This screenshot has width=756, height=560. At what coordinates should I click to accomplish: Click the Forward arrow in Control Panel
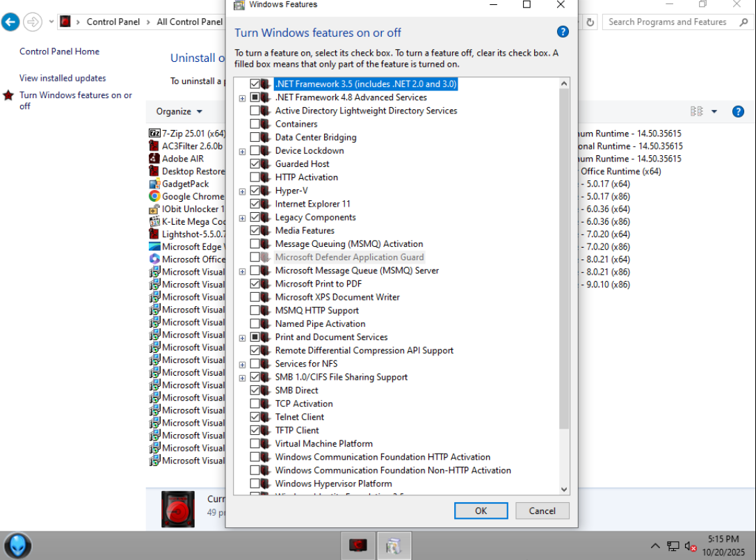[x=33, y=22]
